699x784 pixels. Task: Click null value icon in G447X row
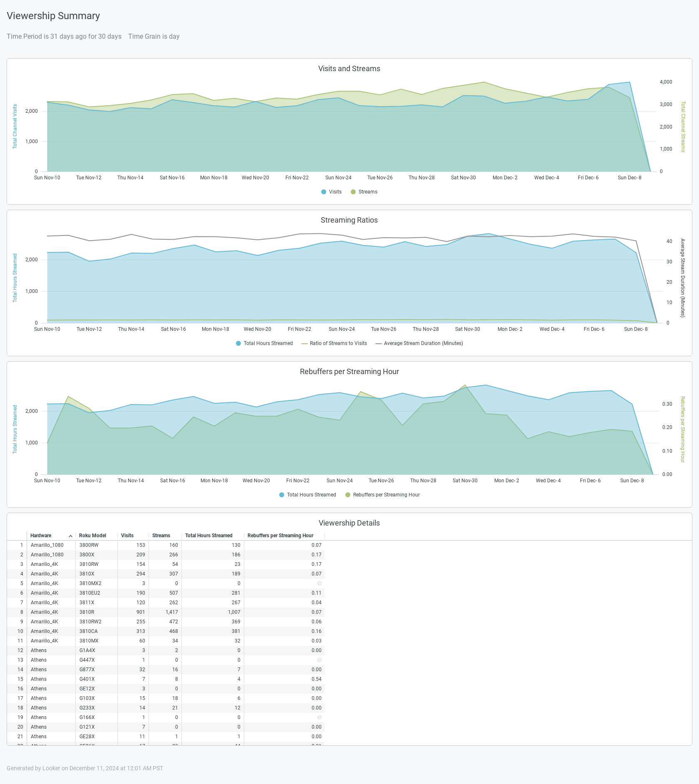[320, 660]
